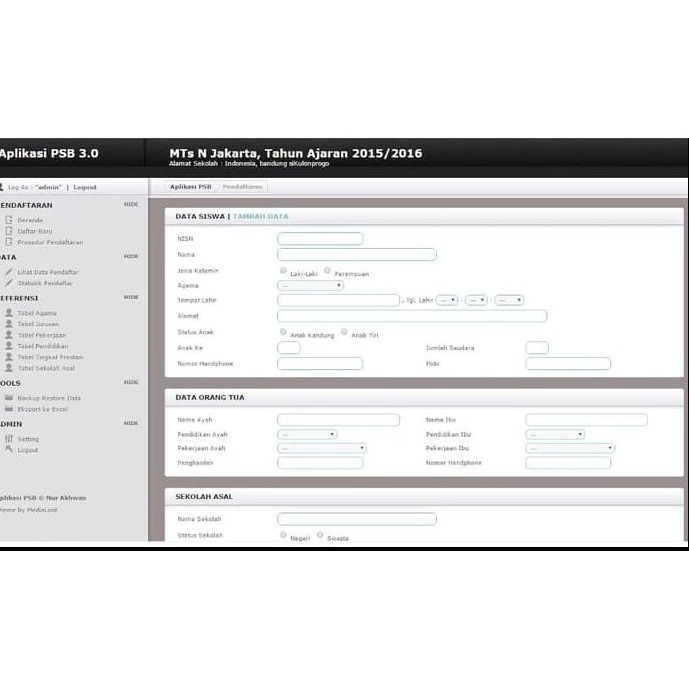Click the Backup Restore Data icon
The width and height of the screenshot is (689, 689).
(8, 398)
